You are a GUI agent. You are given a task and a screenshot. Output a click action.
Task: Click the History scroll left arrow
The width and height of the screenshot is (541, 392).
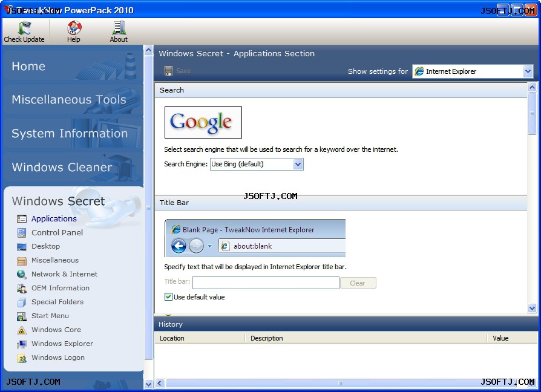coord(159,384)
